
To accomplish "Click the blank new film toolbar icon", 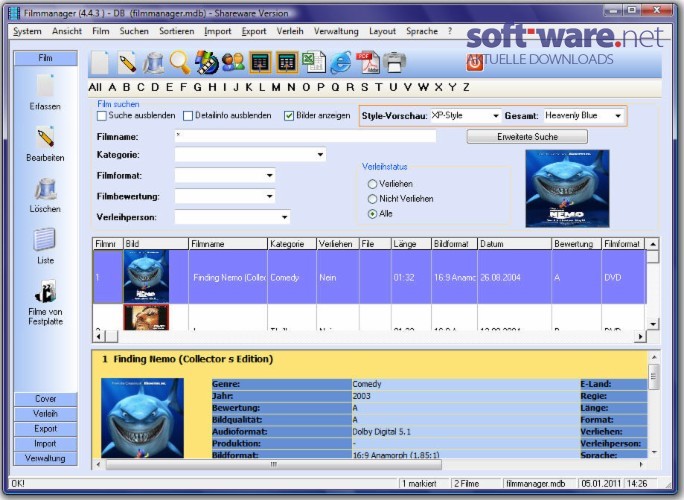I will click(100, 63).
